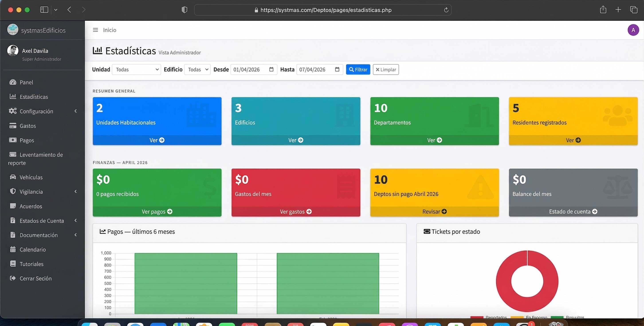Go to Calendario in the sidebar
The width and height of the screenshot is (644, 326).
[33, 249]
